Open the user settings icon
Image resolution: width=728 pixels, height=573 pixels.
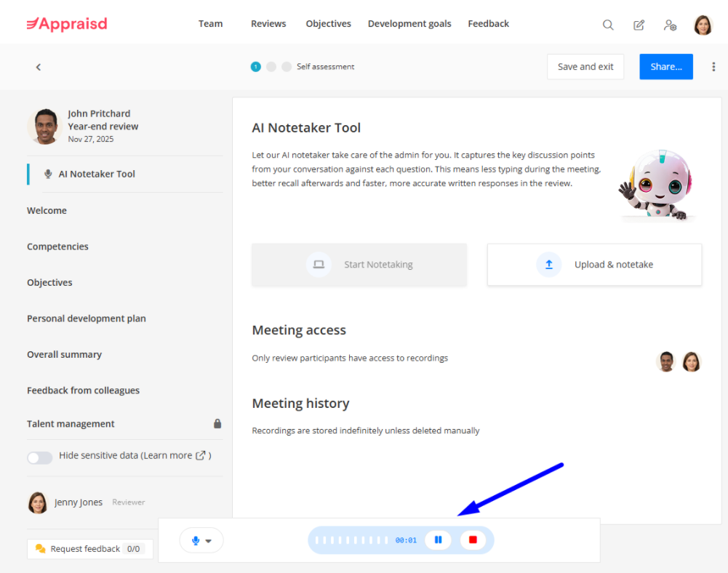[671, 25]
